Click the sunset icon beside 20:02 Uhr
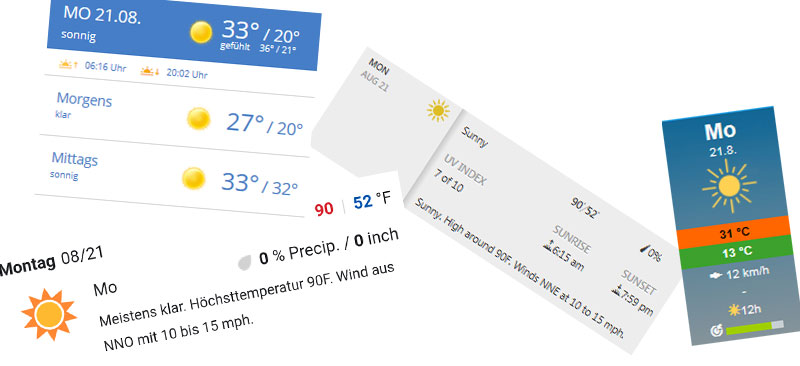The height and width of the screenshot is (366, 800). (150, 71)
